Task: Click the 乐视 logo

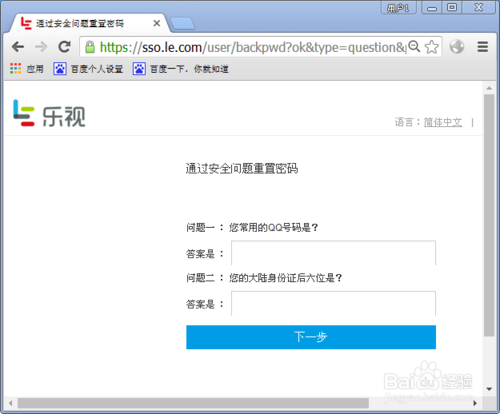Action: [x=49, y=113]
